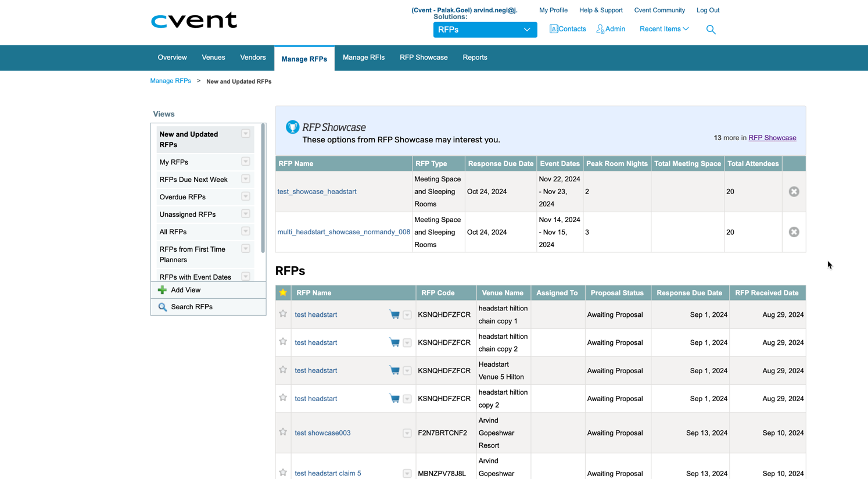Screen dimensions: 868x479
Task: Open My Profile link
Action: point(553,10)
